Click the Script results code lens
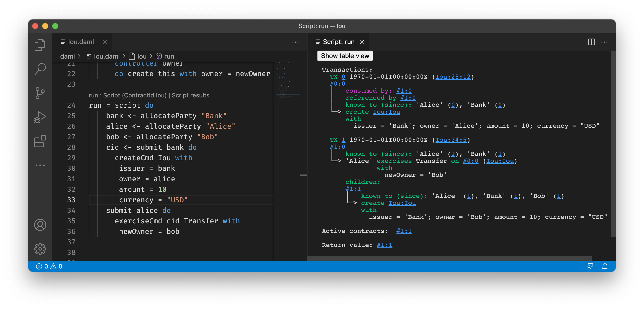This screenshot has height=309, width=644. (190, 95)
